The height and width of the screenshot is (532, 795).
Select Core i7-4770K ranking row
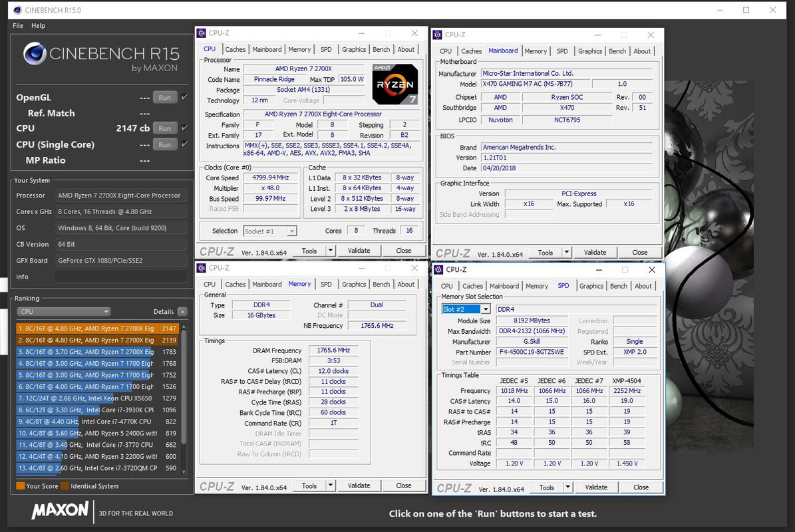97,422
